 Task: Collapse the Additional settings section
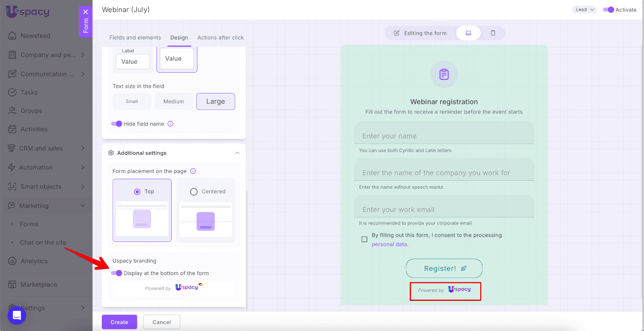[x=237, y=153]
